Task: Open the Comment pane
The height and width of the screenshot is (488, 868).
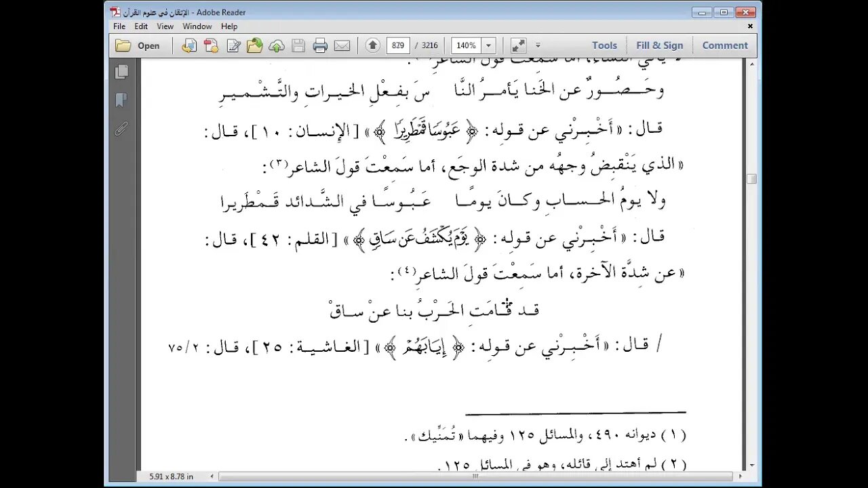Action: pos(725,45)
